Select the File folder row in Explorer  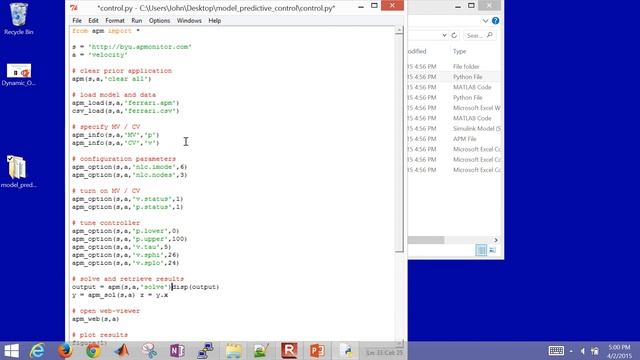click(x=454, y=66)
